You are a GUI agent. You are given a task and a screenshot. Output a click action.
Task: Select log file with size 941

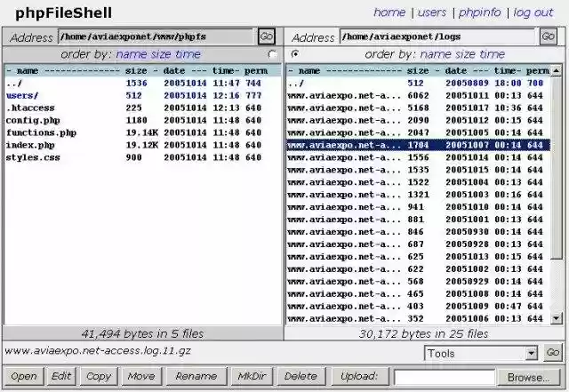click(x=418, y=207)
